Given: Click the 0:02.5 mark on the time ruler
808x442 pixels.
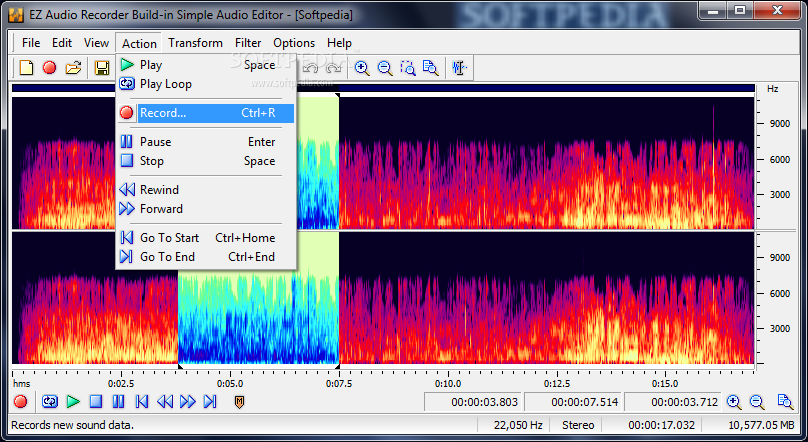Looking at the screenshot, I should pyautogui.click(x=121, y=384).
